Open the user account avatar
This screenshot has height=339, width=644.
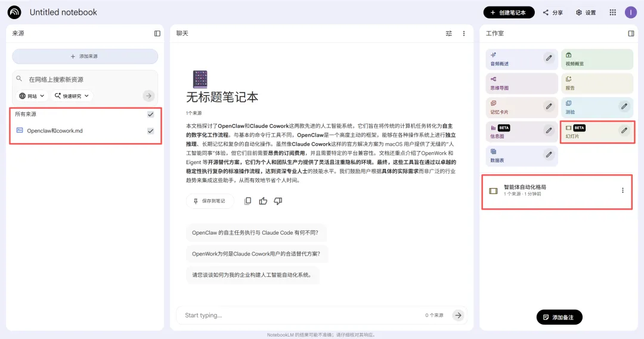pos(630,13)
